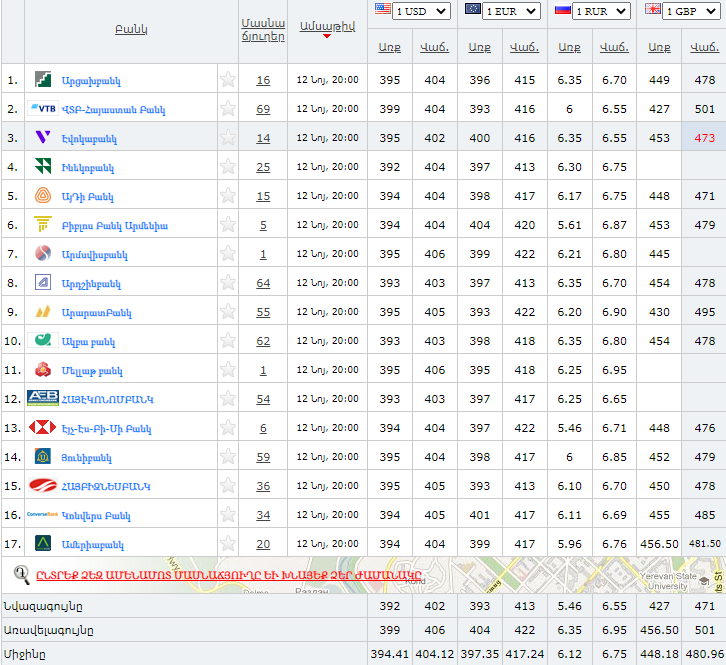Click the Artsakhbank logo icon in row 1
Viewport: 726px width, 665px height.
43,80
